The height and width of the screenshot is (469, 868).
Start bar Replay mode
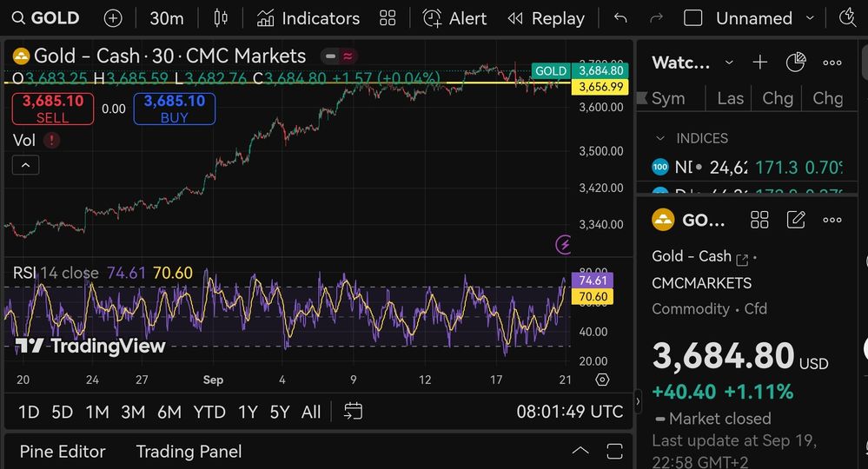(547, 18)
